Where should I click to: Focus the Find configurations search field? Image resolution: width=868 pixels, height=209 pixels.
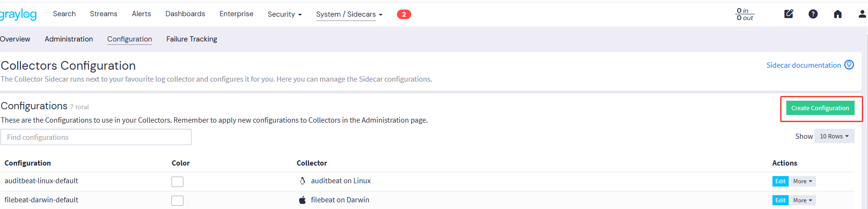click(96, 137)
